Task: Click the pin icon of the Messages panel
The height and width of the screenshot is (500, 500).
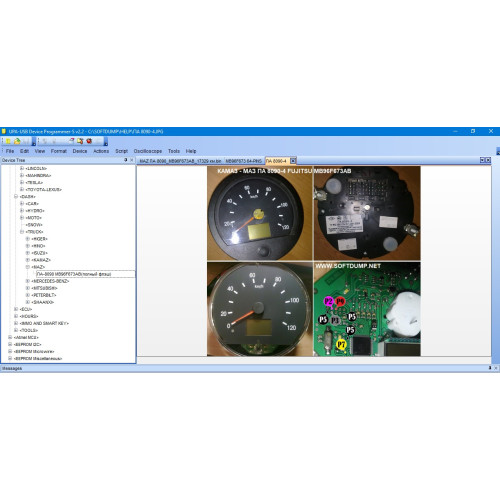Action: click(490, 368)
